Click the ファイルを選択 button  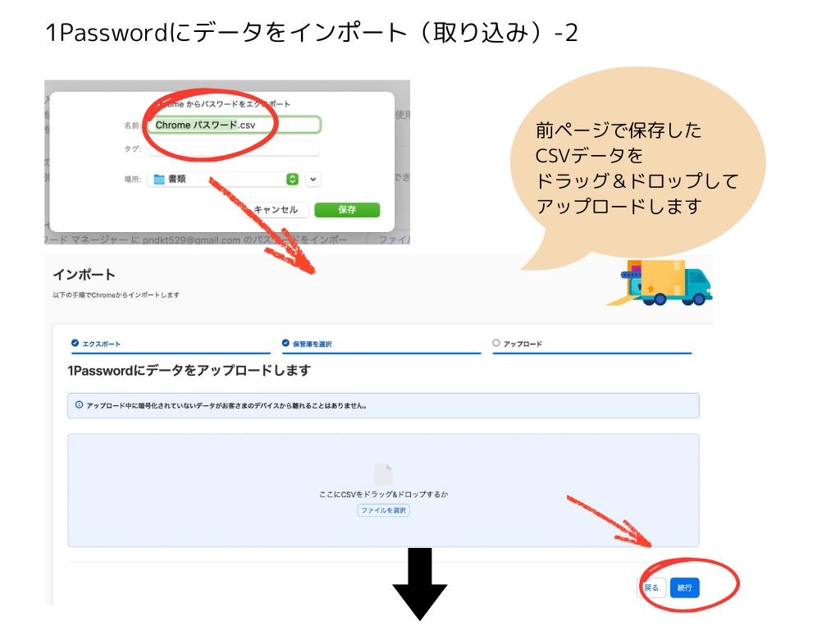pos(384,510)
